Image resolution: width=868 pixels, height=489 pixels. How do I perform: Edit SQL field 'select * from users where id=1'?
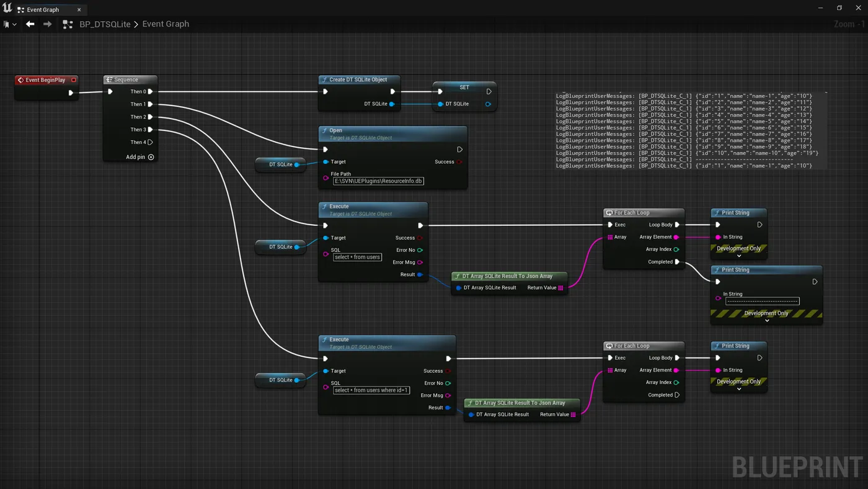pos(371,390)
